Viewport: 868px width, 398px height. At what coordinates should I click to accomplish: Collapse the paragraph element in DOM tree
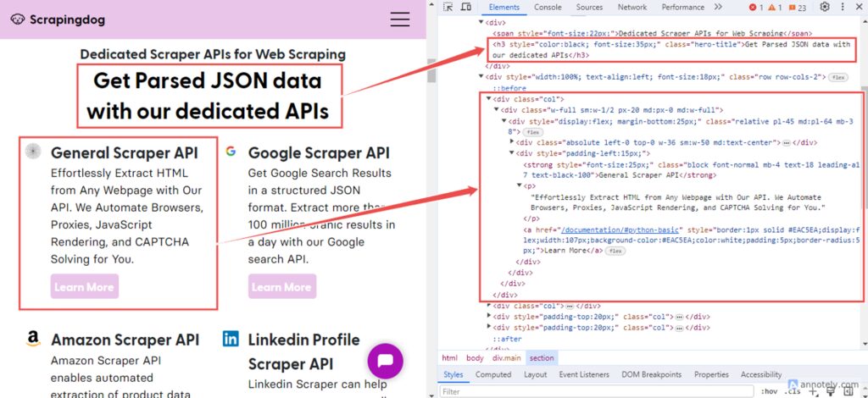pyautogui.click(x=520, y=185)
